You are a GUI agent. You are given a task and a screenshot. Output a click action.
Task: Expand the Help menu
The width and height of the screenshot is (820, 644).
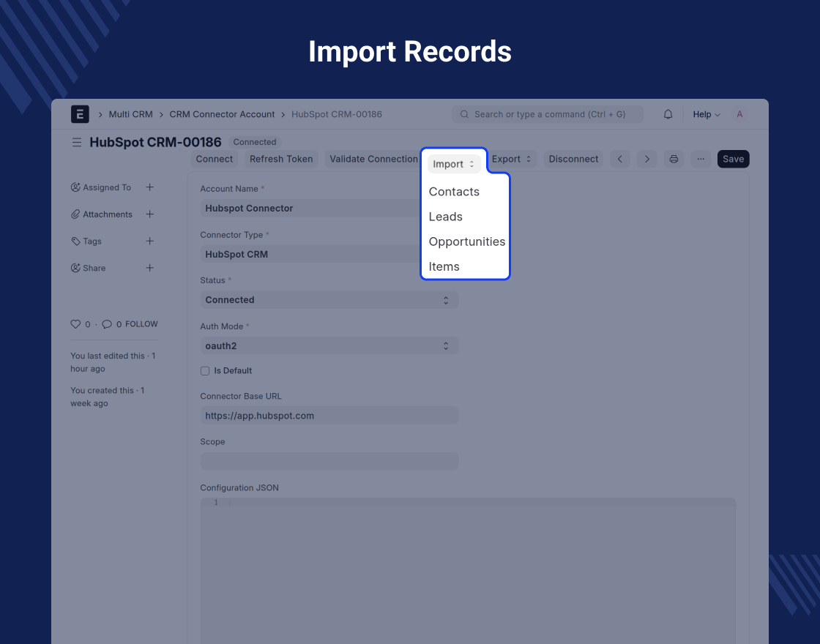pos(707,114)
